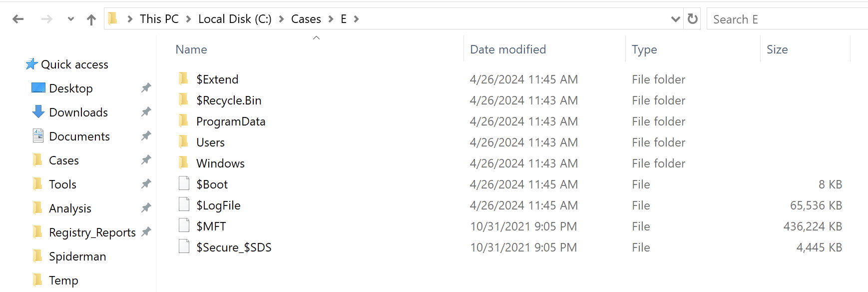
Task: Select the $MFT file icon
Action: [x=184, y=226]
